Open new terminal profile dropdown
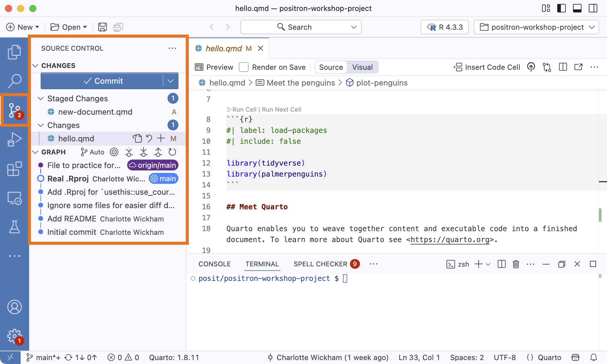 pos(488,264)
